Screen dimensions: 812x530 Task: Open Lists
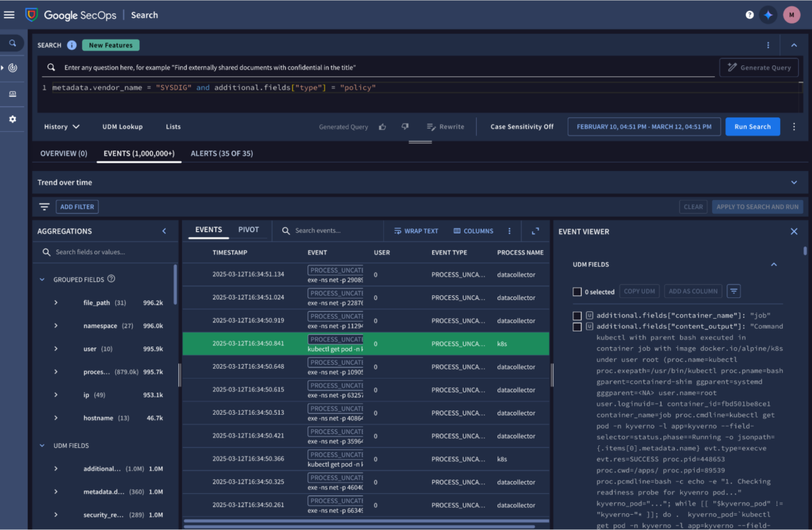[x=173, y=126]
